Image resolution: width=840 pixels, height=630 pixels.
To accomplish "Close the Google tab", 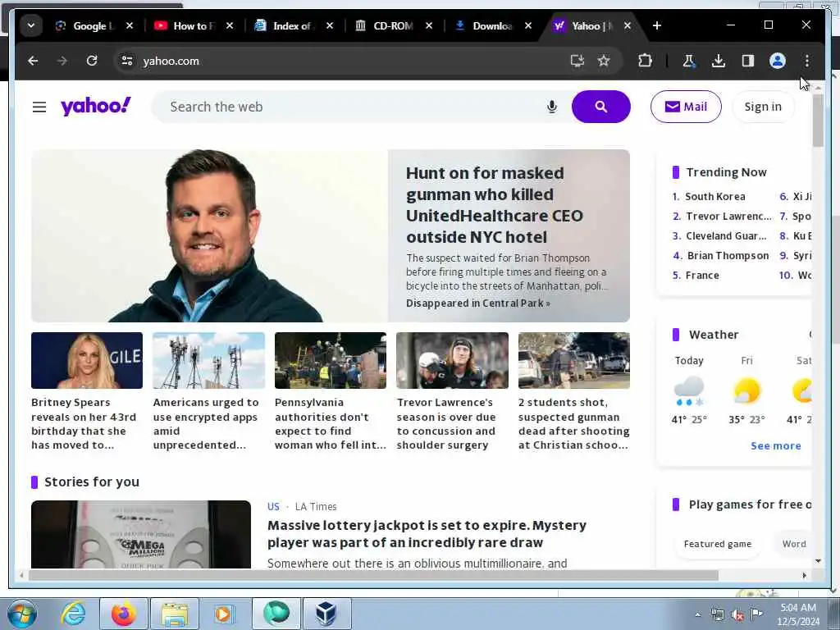I will click(130, 25).
